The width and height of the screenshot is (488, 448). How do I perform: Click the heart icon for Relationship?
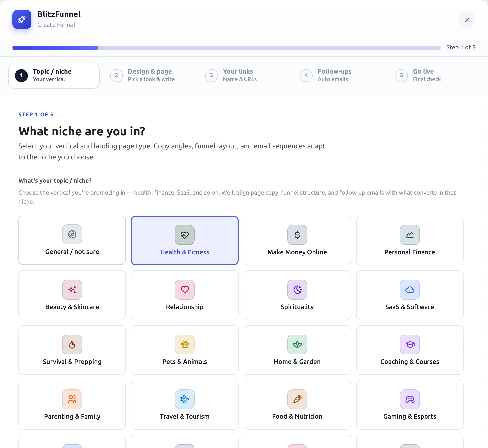185,290
